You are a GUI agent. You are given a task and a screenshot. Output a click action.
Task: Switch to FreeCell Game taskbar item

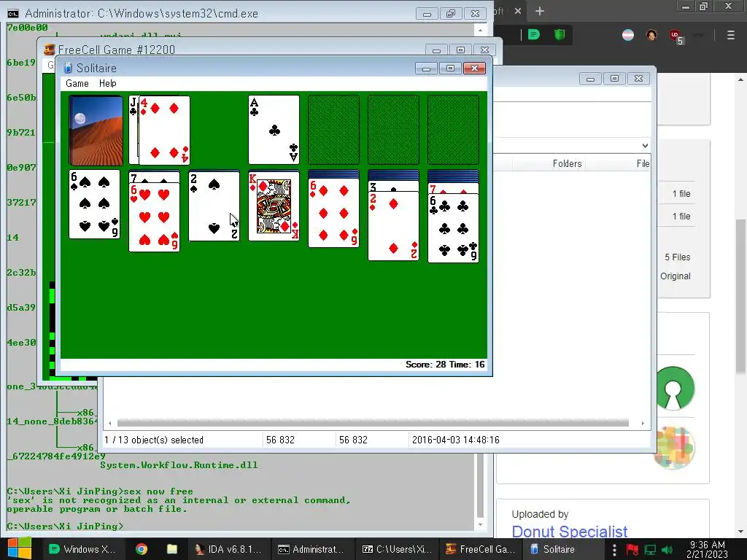[x=479, y=549]
